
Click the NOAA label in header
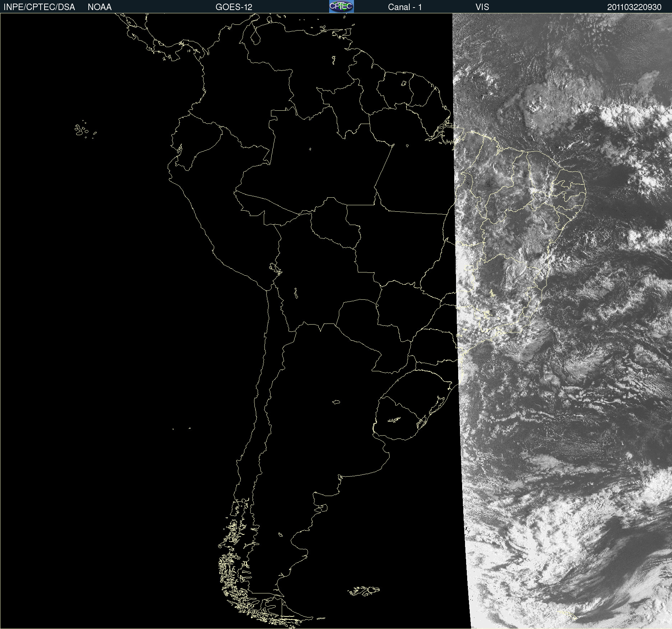(x=100, y=7)
